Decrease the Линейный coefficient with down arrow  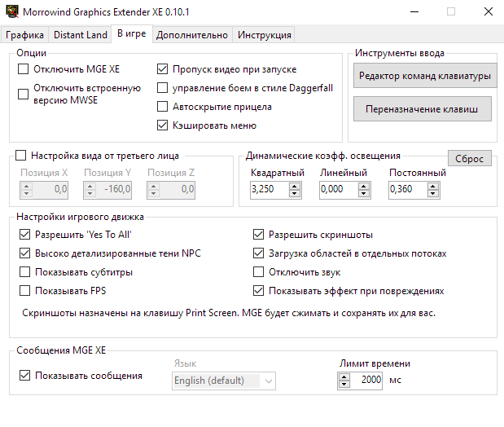pos(364,193)
